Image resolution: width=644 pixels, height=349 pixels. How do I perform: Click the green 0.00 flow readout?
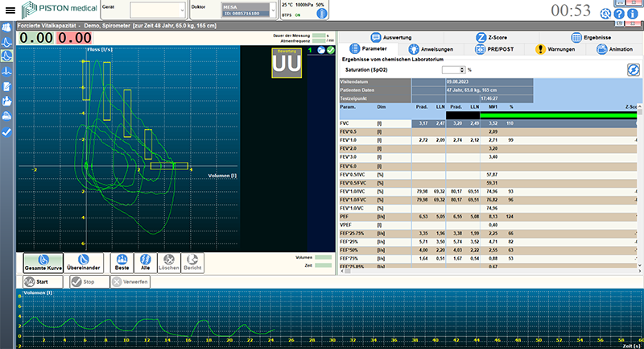[x=36, y=38]
